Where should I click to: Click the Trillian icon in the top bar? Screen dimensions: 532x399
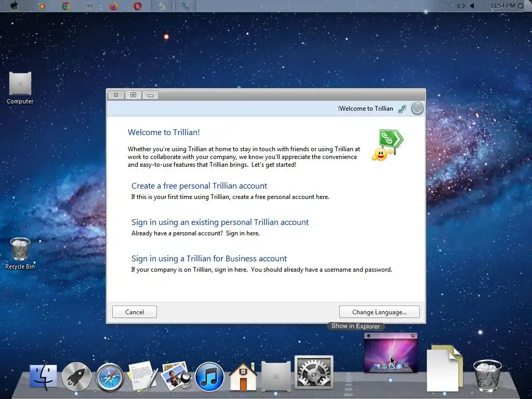tap(185, 6)
